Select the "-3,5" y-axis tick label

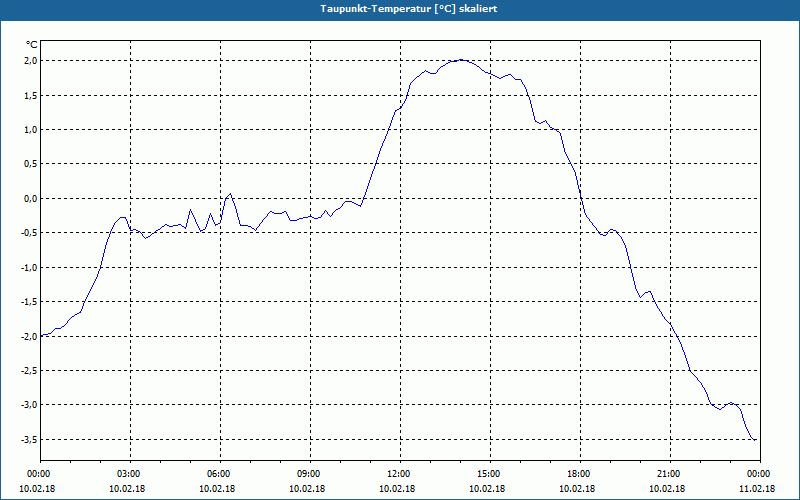[30, 439]
